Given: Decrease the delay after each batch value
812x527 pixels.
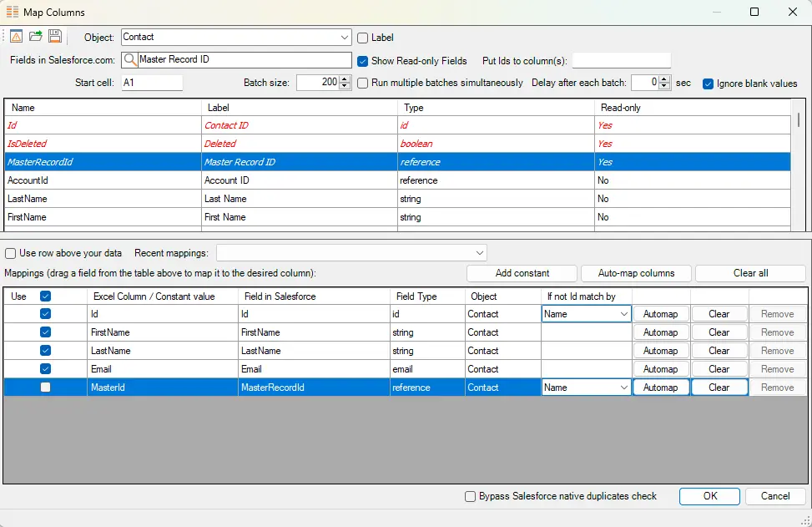Looking at the screenshot, I should (665, 87).
